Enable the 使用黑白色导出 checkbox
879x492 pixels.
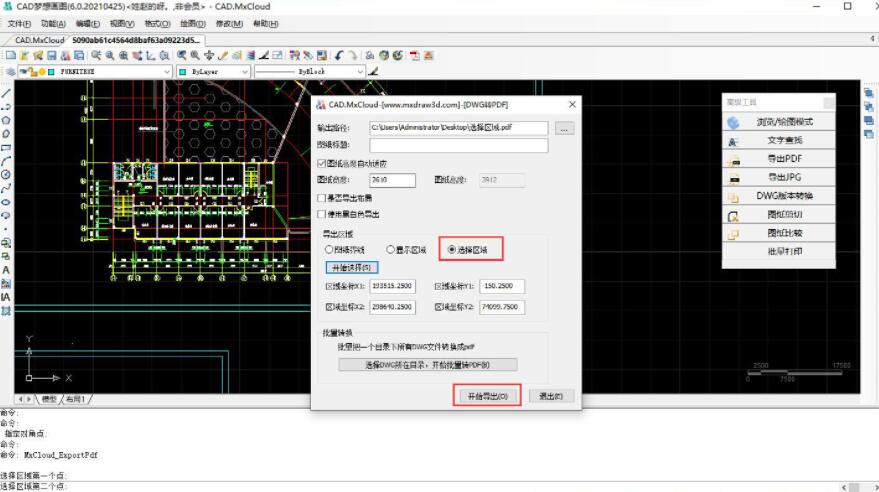(321, 214)
